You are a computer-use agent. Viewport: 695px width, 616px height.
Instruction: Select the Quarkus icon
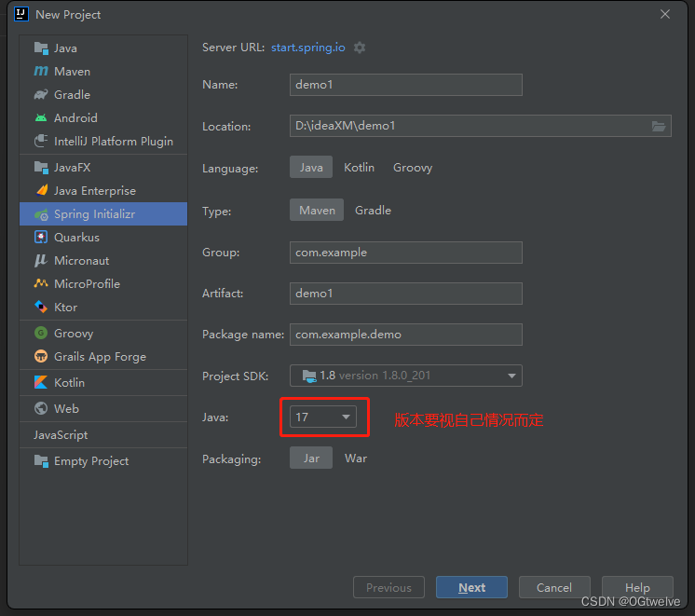click(x=41, y=238)
